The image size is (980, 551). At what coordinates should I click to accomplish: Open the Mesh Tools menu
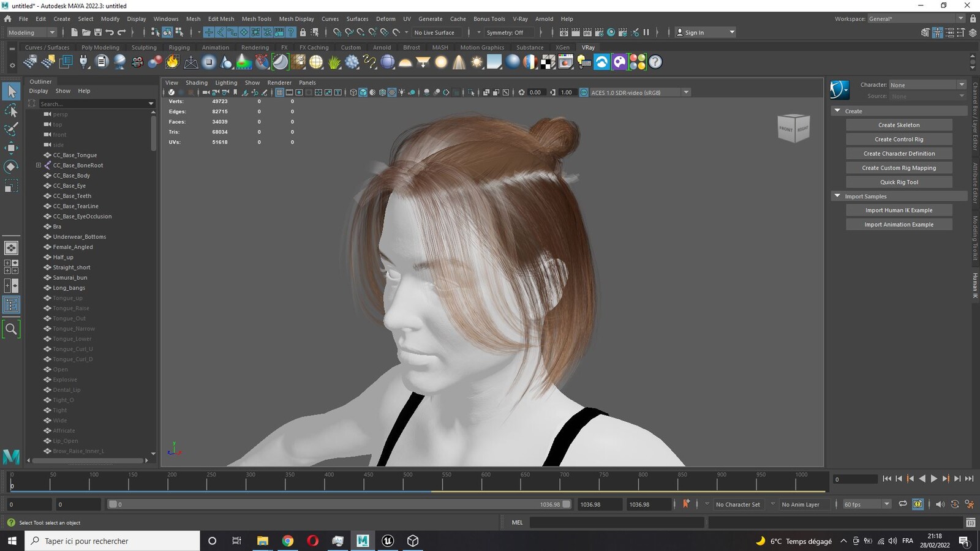(256, 19)
